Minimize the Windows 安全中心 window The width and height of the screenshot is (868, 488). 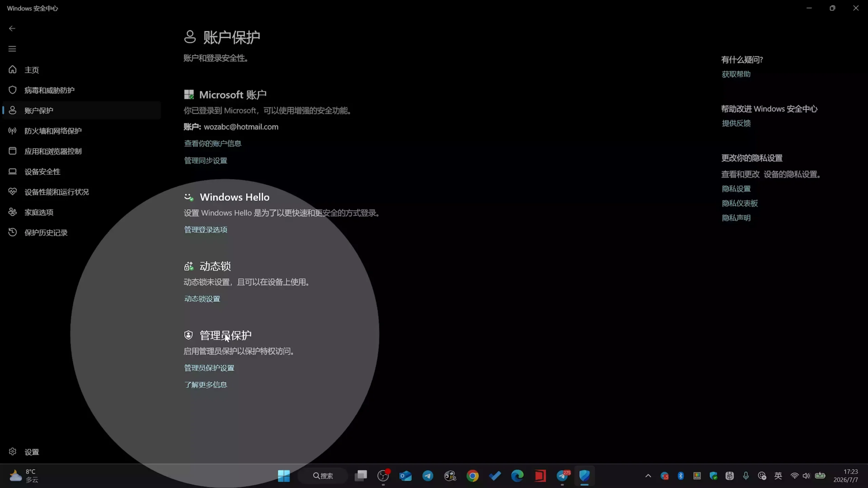pos(809,8)
